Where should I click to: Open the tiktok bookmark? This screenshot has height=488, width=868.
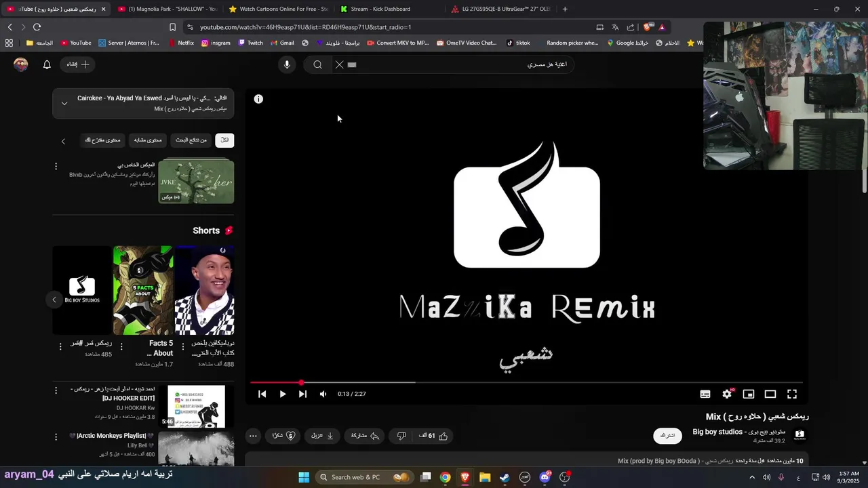(x=519, y=43)
